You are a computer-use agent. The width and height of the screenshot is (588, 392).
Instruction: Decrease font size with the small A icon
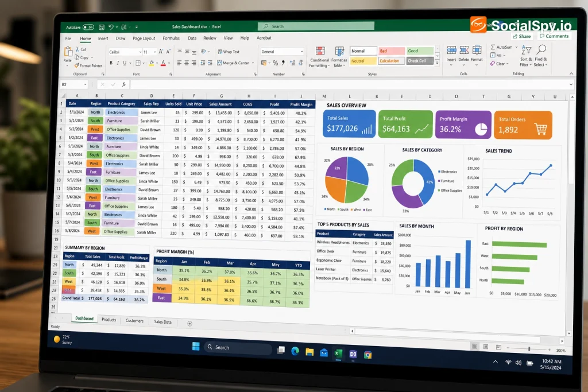[x=168, y=52]
